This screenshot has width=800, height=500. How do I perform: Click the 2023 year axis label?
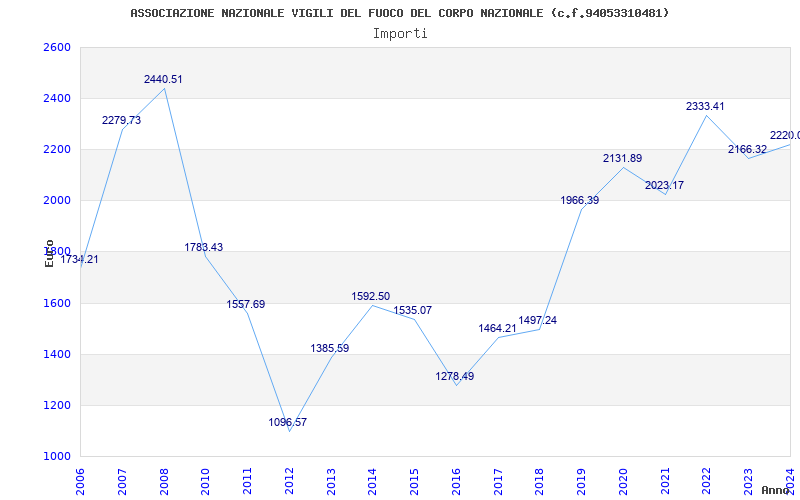point(748,481)
